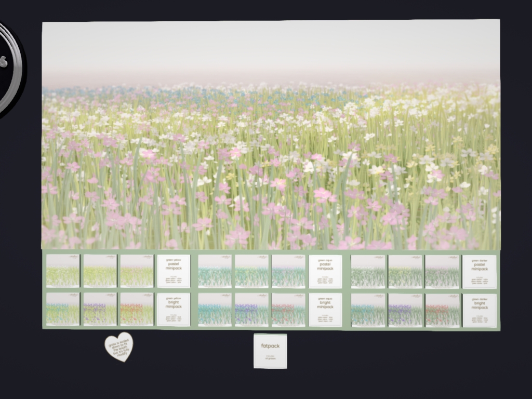
Task: Select green yellow bright red grass thumbnail
Action: [137, 309]
